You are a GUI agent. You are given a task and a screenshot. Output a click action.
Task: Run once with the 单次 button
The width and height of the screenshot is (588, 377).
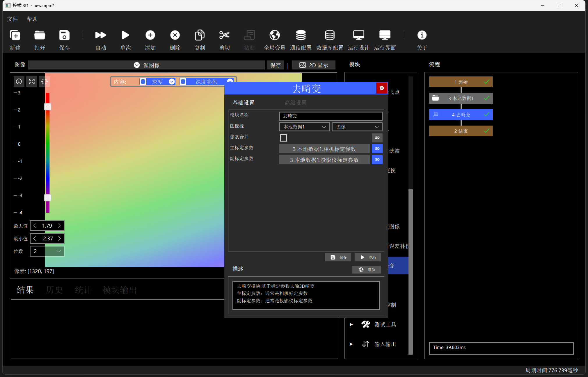point(125,35)
